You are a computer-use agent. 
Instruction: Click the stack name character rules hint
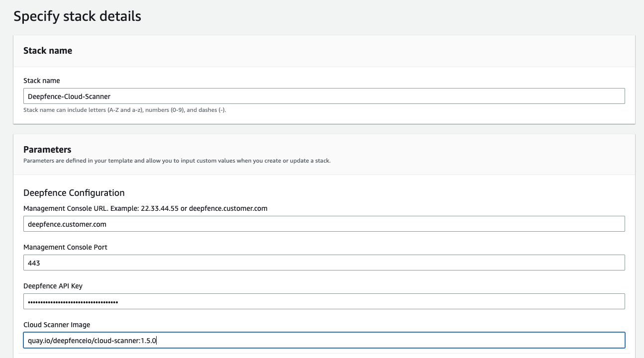[125, 110]
